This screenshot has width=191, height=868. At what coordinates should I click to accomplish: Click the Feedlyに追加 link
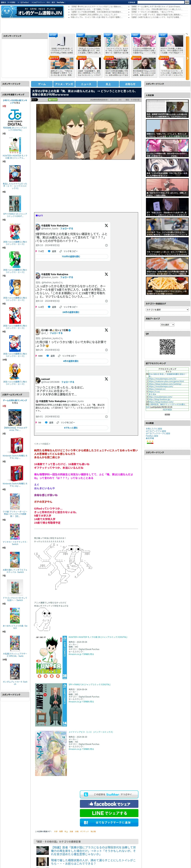tap(152, 436)
